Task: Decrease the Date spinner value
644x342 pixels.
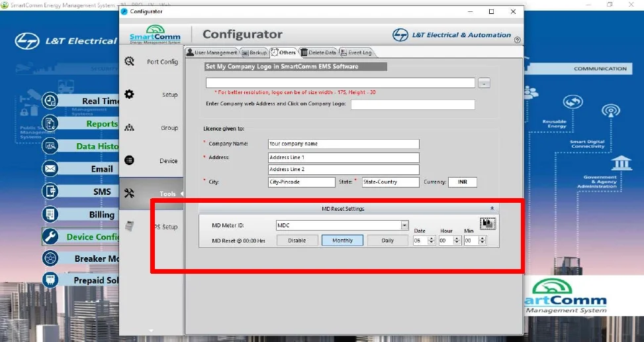Action: point(432,243)
